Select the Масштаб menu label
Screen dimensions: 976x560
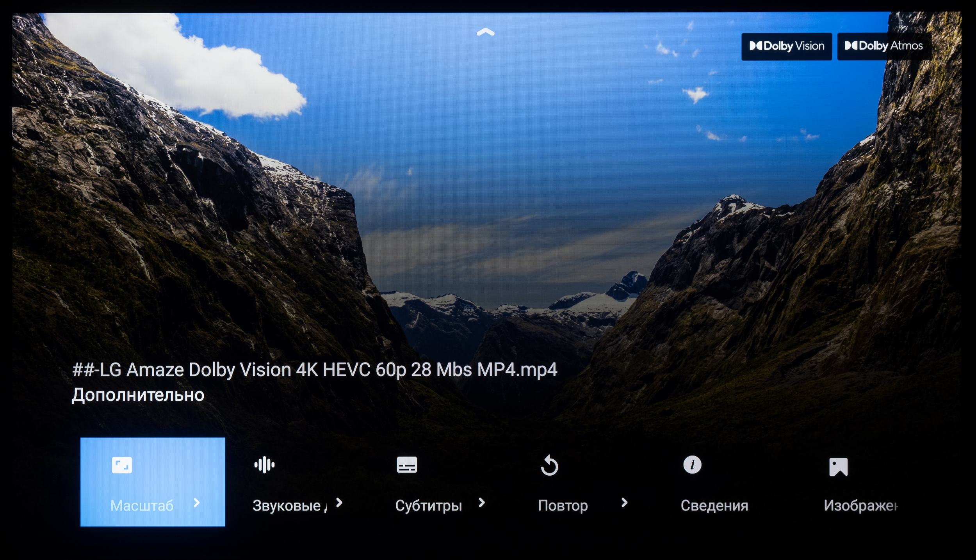tap(142, 506)
